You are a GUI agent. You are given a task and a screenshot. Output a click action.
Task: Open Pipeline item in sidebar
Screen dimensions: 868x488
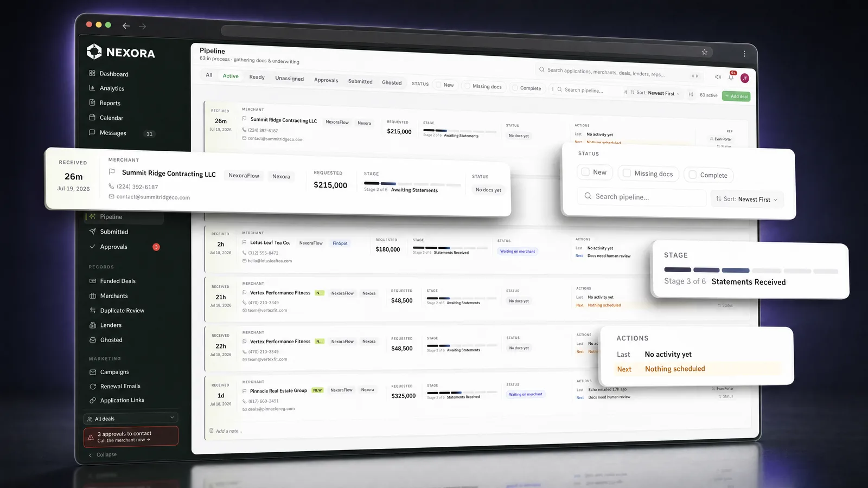pyautogui.click(x=124, y=217)
